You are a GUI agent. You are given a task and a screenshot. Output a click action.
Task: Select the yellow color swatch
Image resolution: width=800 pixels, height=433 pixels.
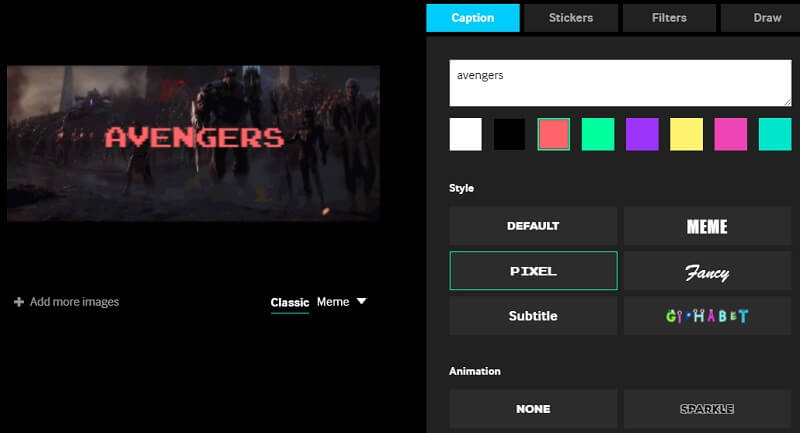[686, 134]
